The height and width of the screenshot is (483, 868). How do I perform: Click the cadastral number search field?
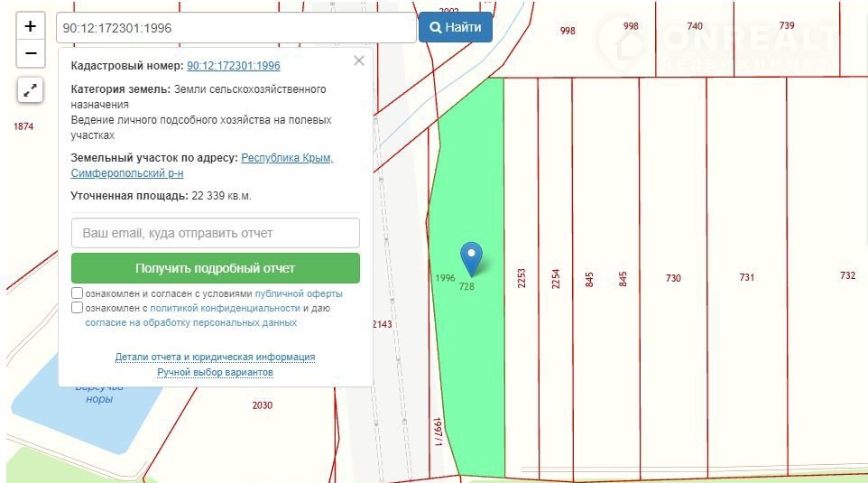235,28
